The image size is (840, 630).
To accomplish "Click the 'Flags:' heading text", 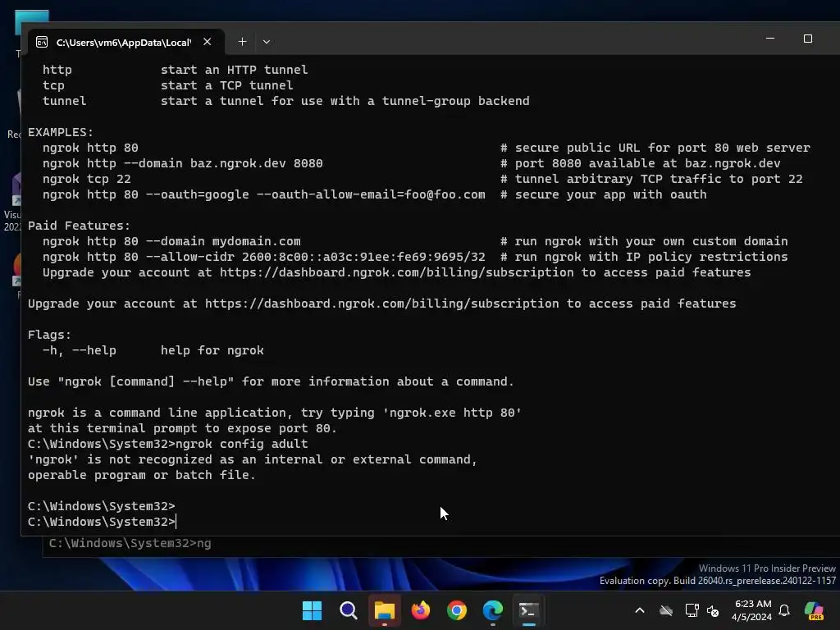I will (49, 335).
